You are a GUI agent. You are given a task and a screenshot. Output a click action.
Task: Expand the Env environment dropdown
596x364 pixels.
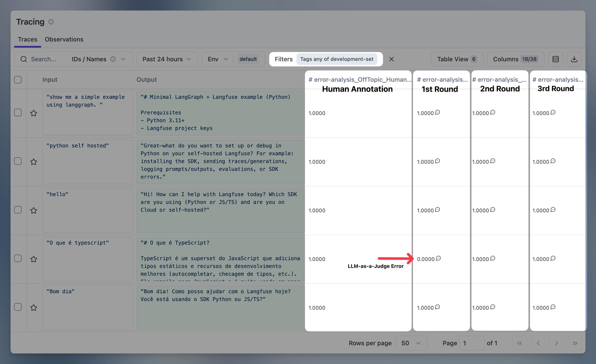(x=217, y=59)
